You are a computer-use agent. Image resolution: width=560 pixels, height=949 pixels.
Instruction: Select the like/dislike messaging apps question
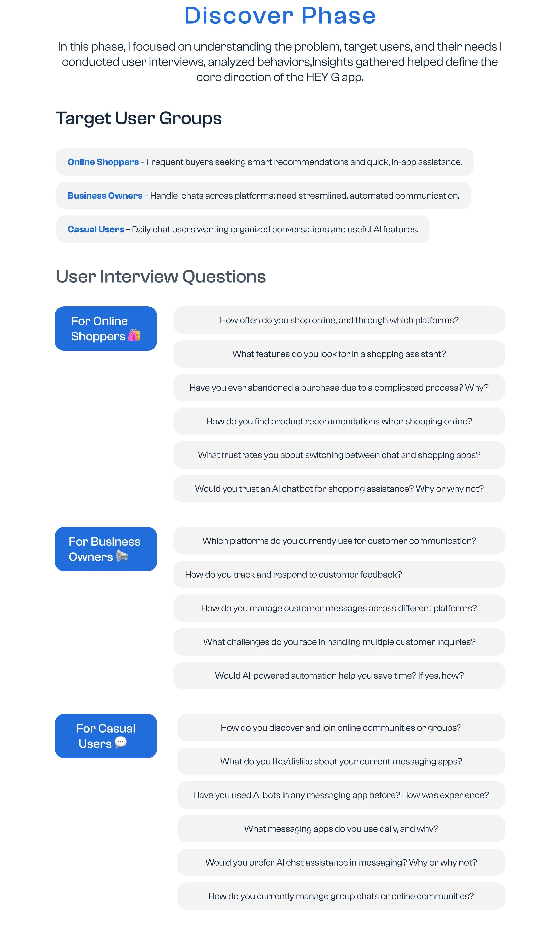(x=341, y=761)
